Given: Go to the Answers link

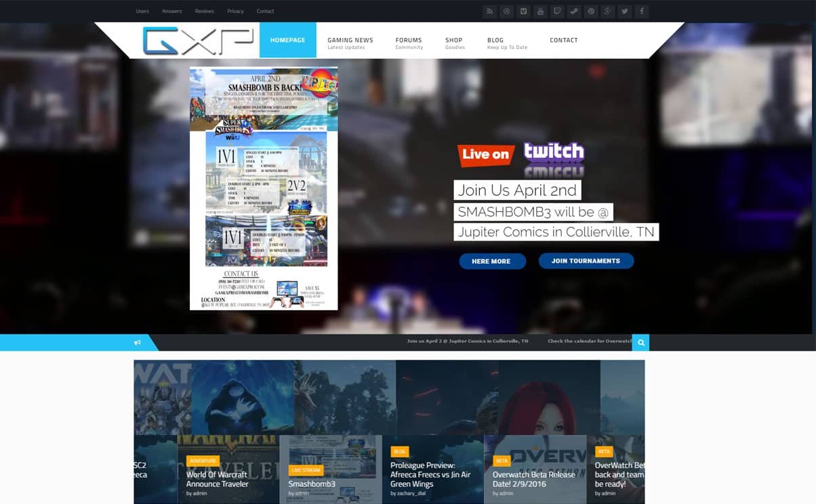Looking at the screenshot, I should coord(172,11).
